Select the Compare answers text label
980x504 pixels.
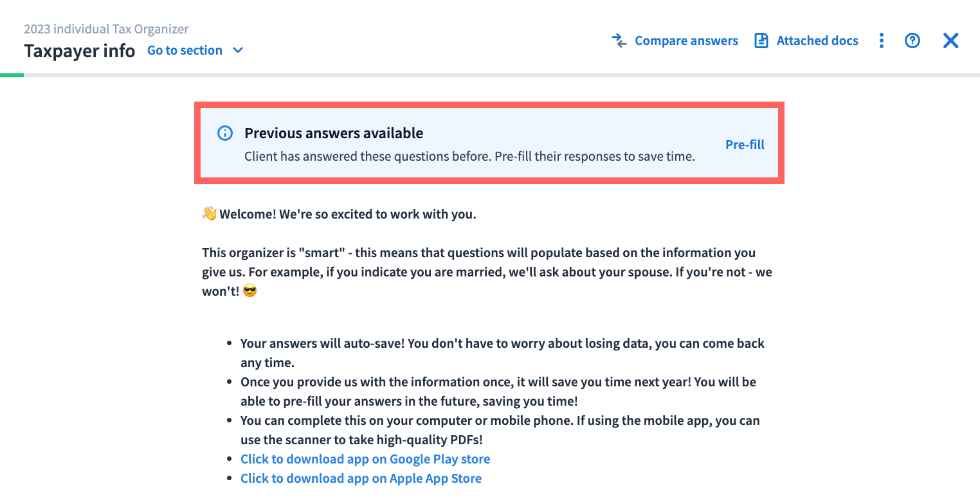pyautogui.click(x=686, y=41)
